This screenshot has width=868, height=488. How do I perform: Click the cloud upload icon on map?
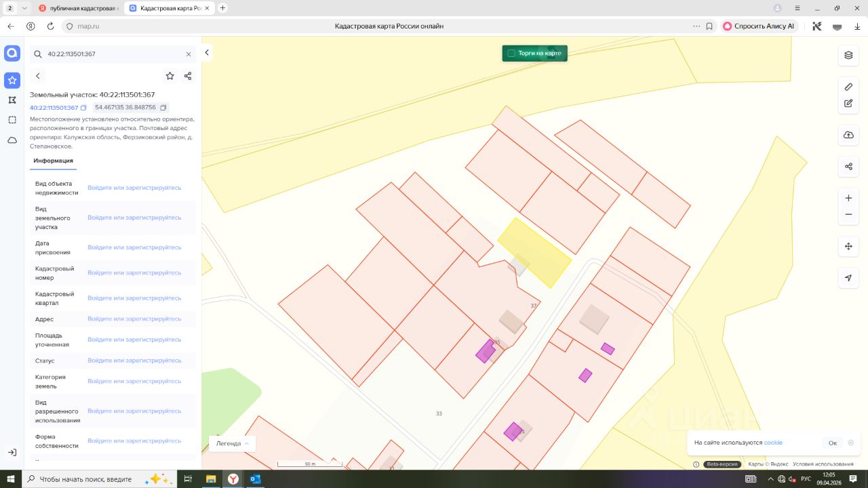pos(848,135)
